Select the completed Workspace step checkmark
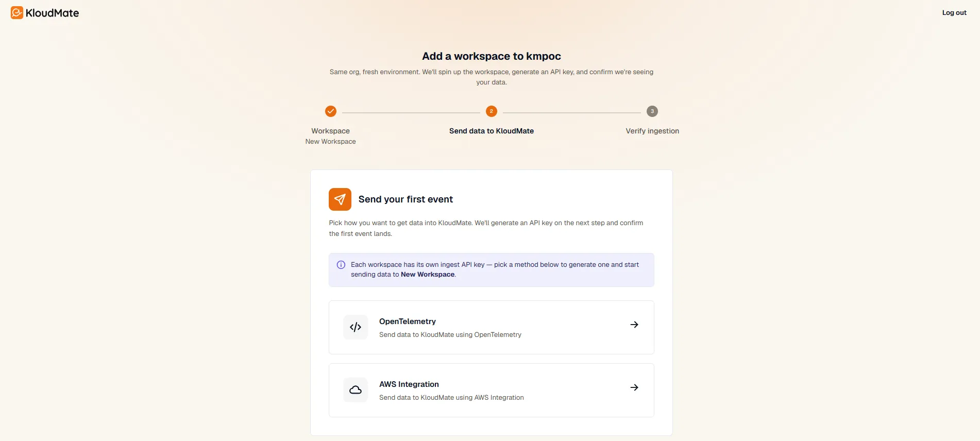This screenshot has width=980, height=441. tap(331, 111)
